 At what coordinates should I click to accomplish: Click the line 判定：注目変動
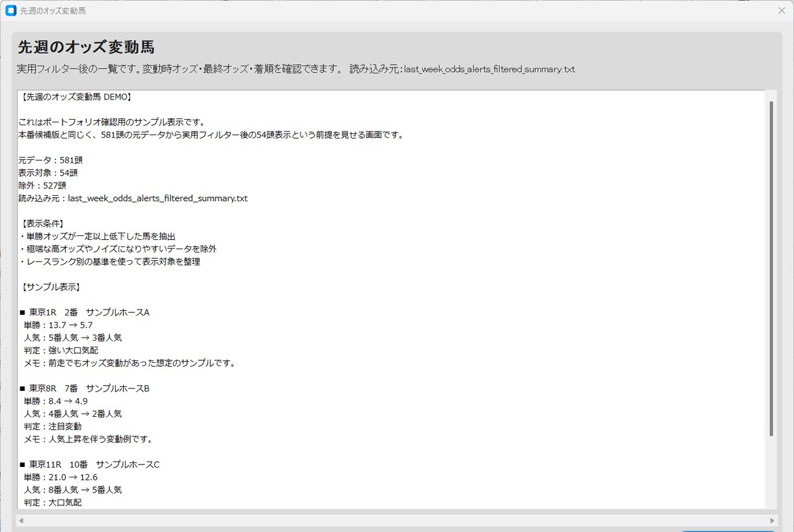pos(53,427)
